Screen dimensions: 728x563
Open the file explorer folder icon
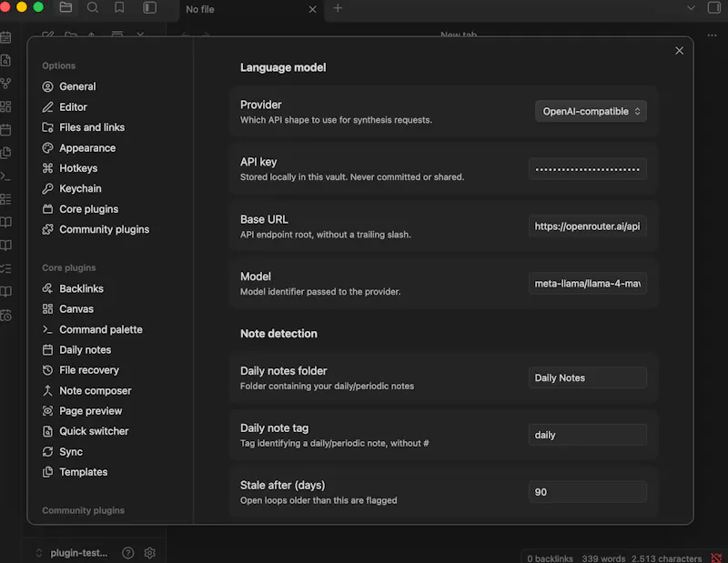click(x=66, y=7)
